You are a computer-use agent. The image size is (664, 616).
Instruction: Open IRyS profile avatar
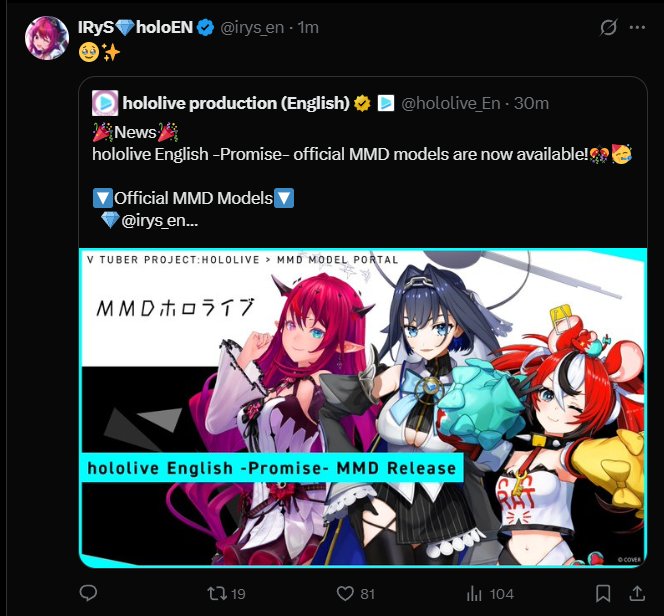[x=47, y=38]
